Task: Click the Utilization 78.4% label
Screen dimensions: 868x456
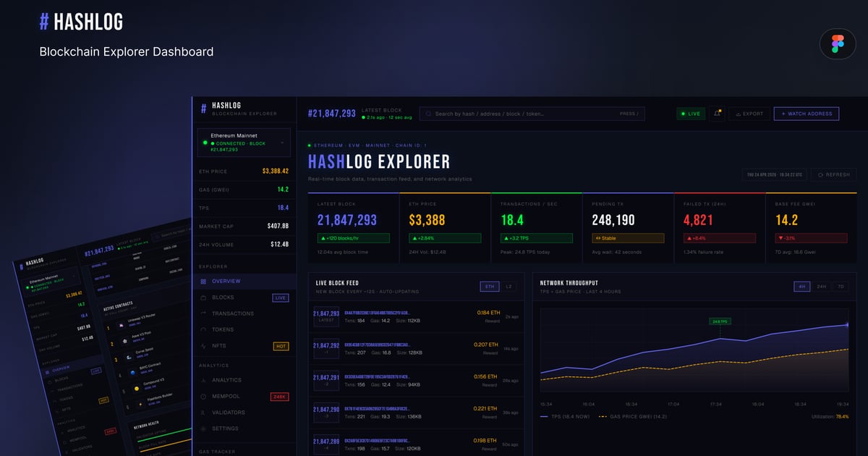Action: (x=830, y=417)
